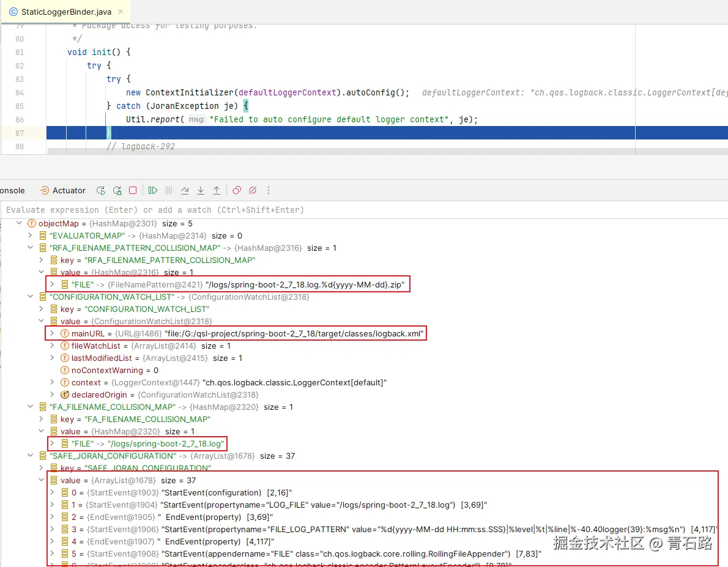Click the "CONFIGURATION_WATCH_LIST" map entry icon
Viewport: 728px width, 567px height.
click(x=43, y=297)
